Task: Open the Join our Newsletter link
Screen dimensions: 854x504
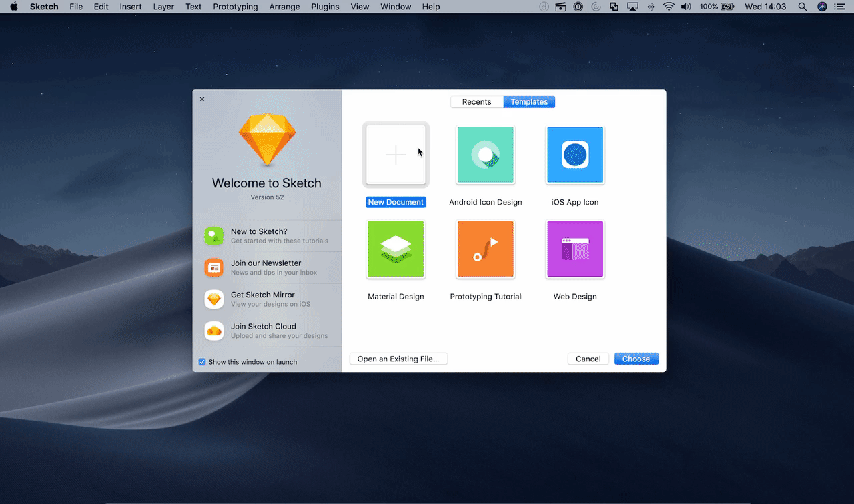Action: pyautogui.click(x=273, y=267)
